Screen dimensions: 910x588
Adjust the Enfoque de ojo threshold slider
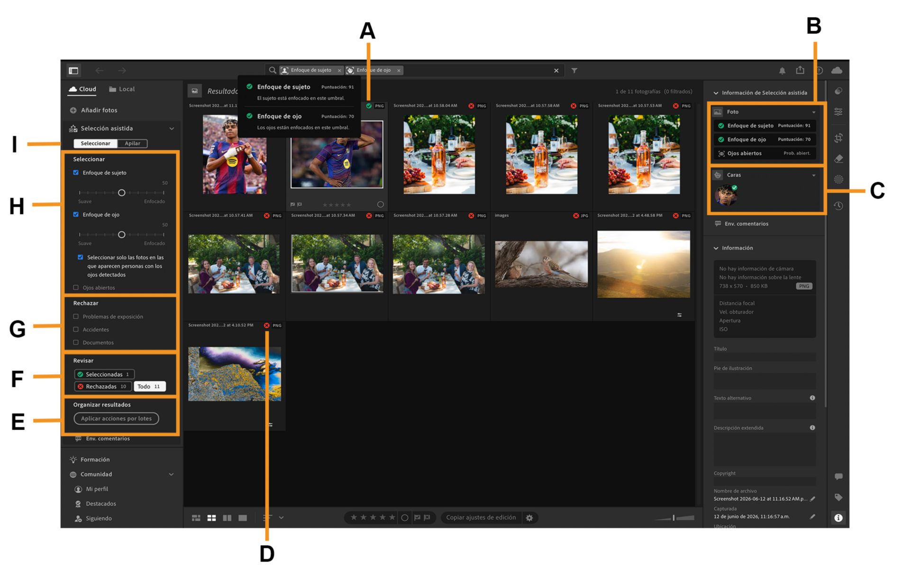click(x=122, y=235)
